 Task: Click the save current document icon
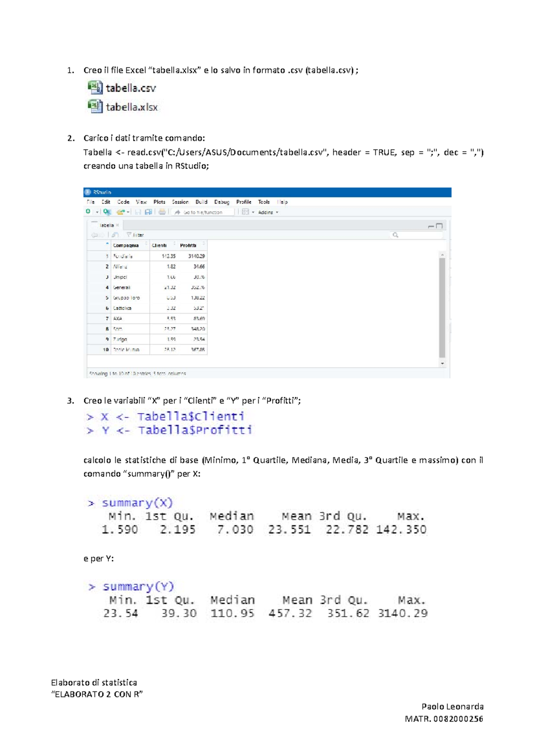click(138, 212)
